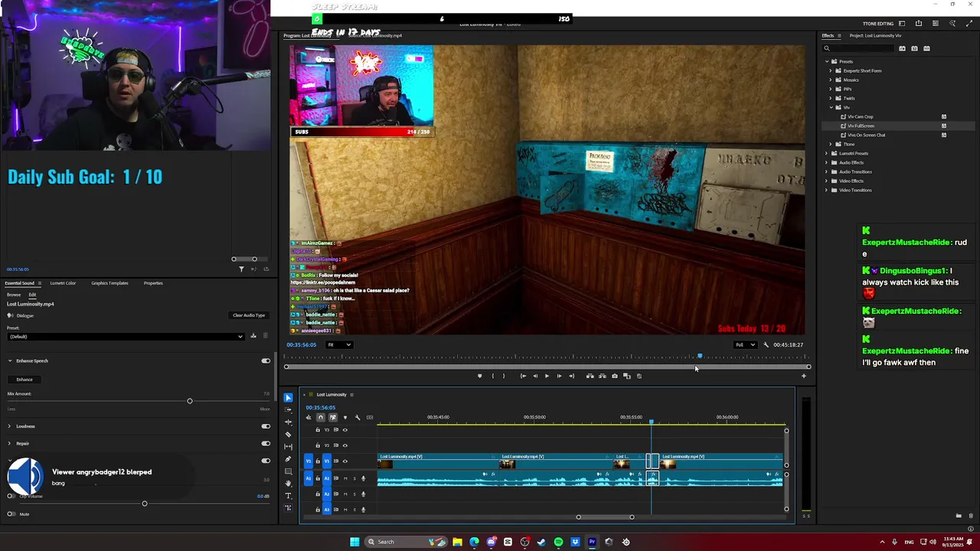Expand the Video Transitions folder

pyautogui.click(x=826, y=190)
